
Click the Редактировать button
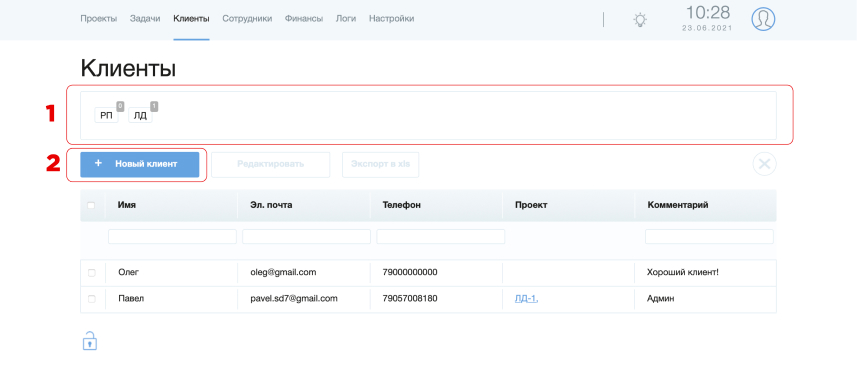pyautogui.click(x=271, y=164)
